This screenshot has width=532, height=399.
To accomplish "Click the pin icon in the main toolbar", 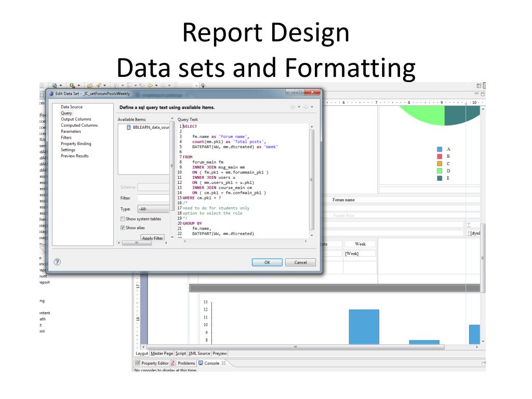I will click(203, 86).
